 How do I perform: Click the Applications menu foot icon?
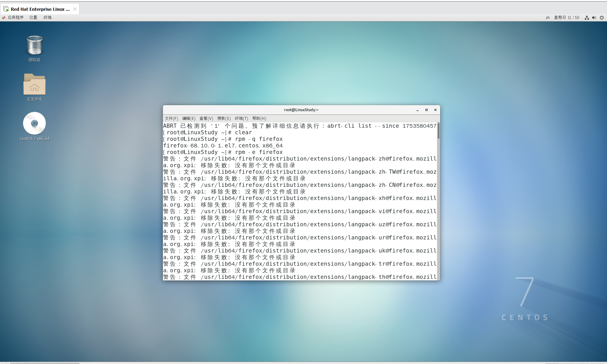4,18
